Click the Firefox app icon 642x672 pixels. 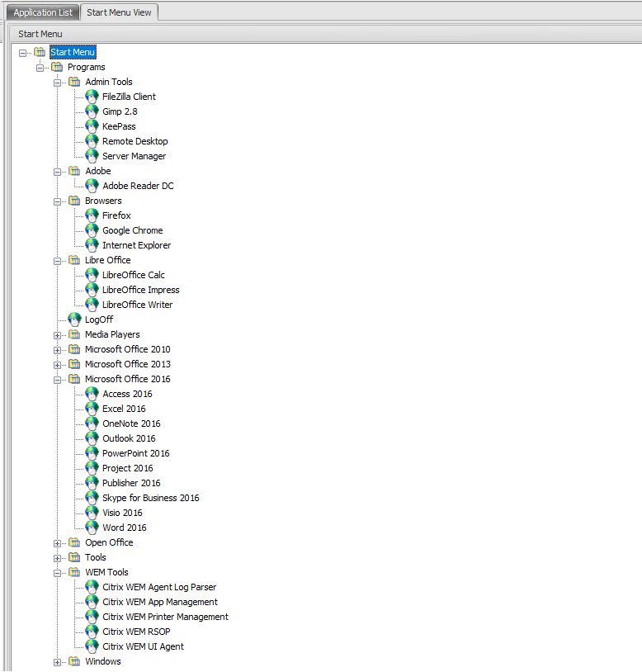[x=92, y=215]
